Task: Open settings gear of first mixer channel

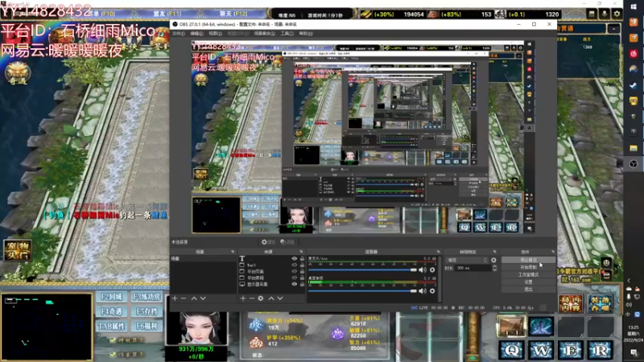Action: click(x=432, y=269)
